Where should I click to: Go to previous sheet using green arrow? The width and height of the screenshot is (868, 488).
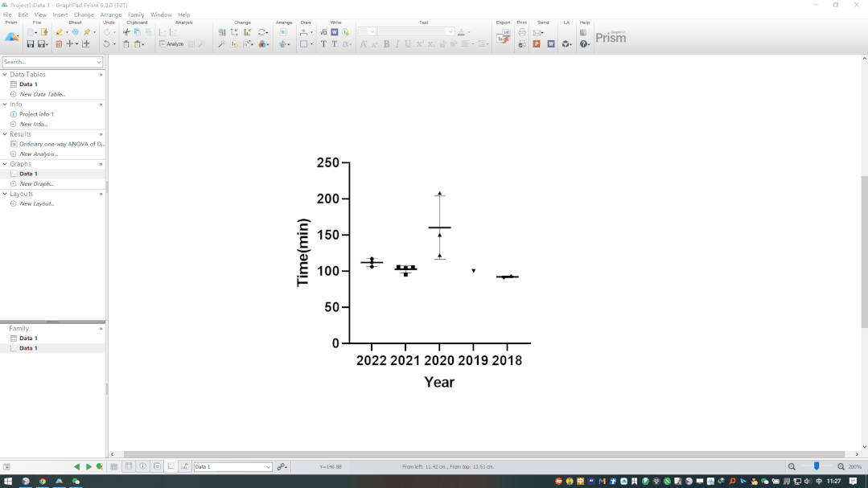(x=77, y=466)
